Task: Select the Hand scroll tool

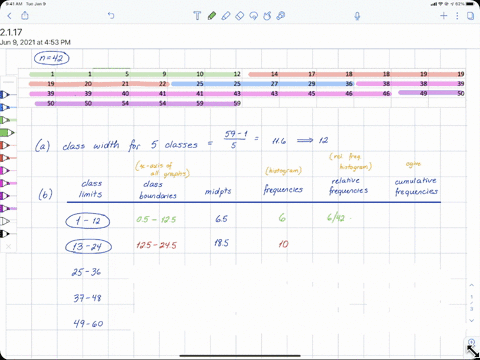Action: (267, 16)
